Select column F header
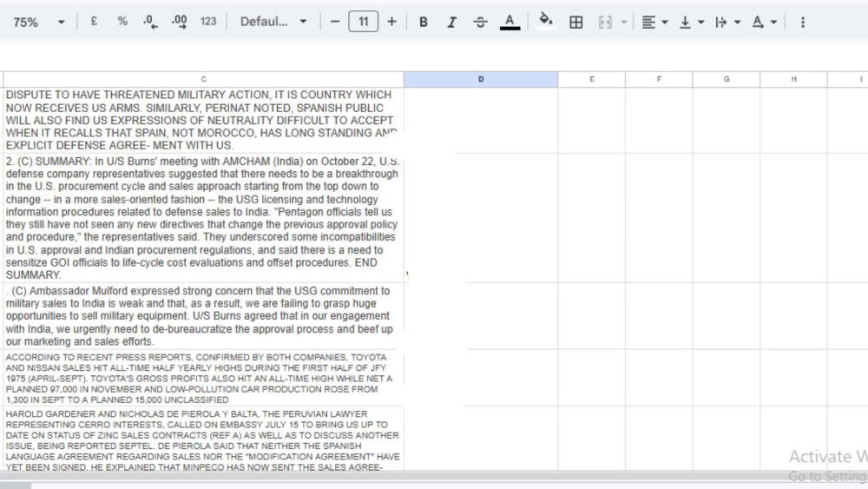The image size is (868, 489). point(659,79)
